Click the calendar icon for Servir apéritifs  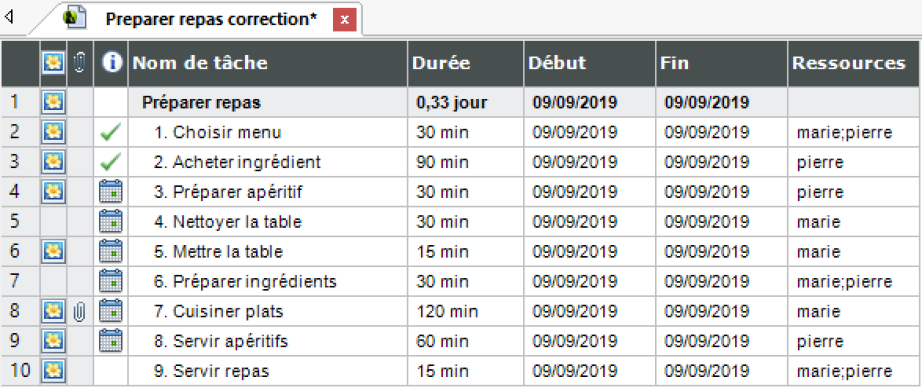click(x=111, y=341)
